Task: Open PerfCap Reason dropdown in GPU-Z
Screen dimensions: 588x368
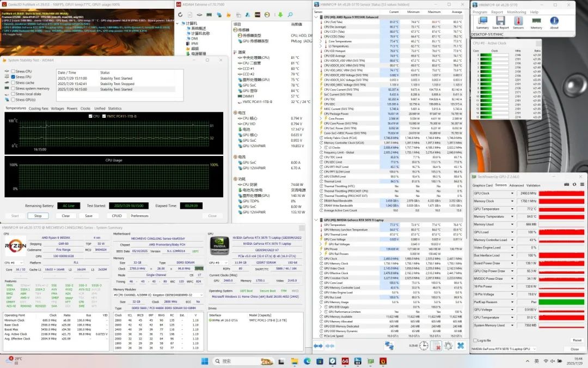Action: 512,302
